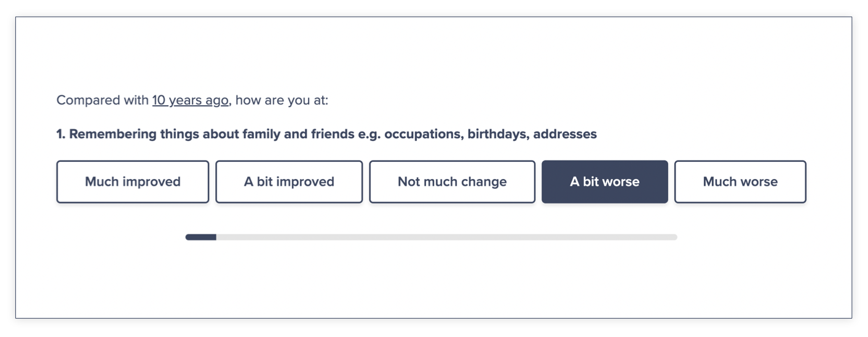Choose "A bit improved" option

(x=289, y=182)
